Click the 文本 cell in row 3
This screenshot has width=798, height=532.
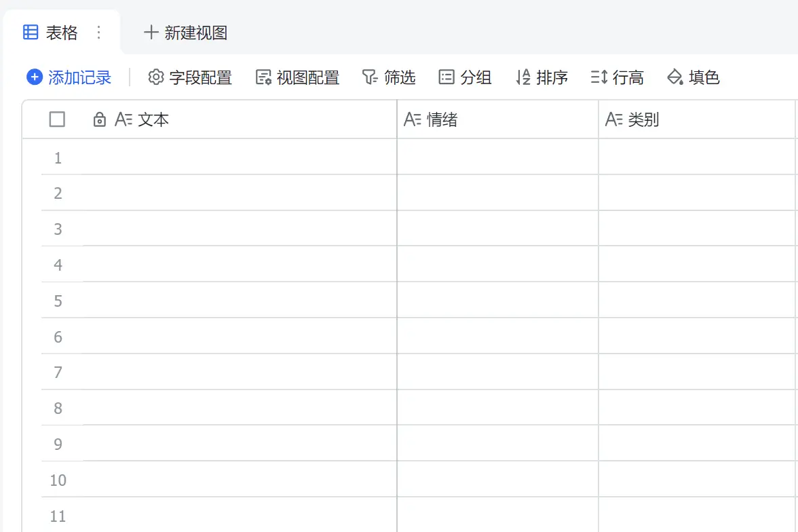point(237,229)
